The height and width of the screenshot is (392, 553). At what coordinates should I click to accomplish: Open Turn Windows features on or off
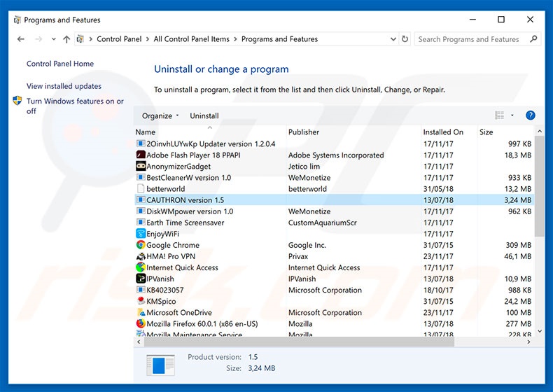tap(75, 106)
